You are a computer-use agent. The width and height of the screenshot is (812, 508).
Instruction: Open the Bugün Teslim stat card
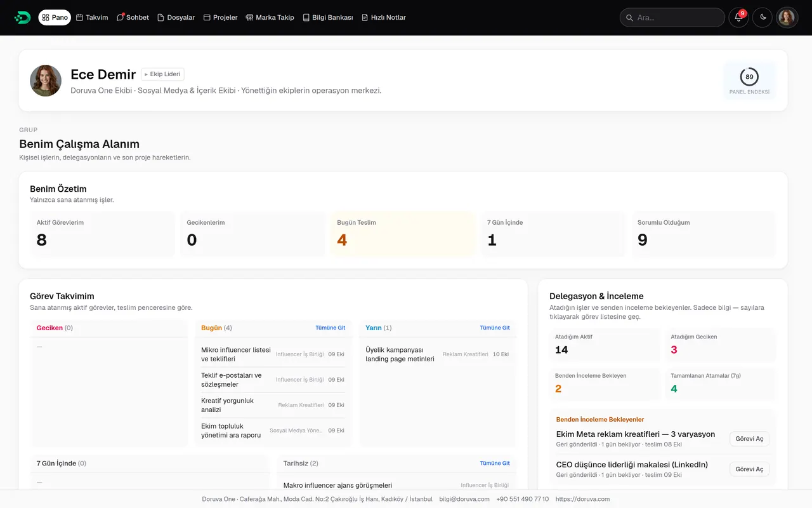point(403,234)
